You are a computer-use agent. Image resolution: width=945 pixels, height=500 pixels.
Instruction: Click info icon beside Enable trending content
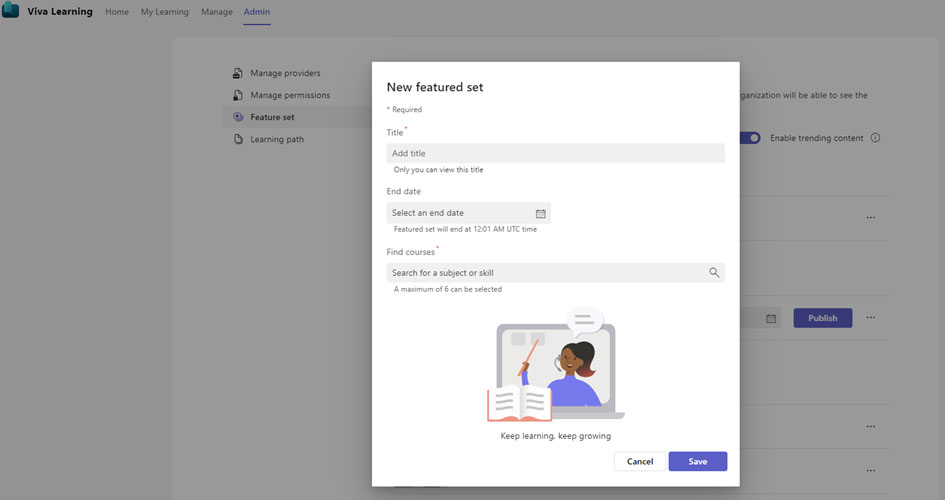[875, 138]
